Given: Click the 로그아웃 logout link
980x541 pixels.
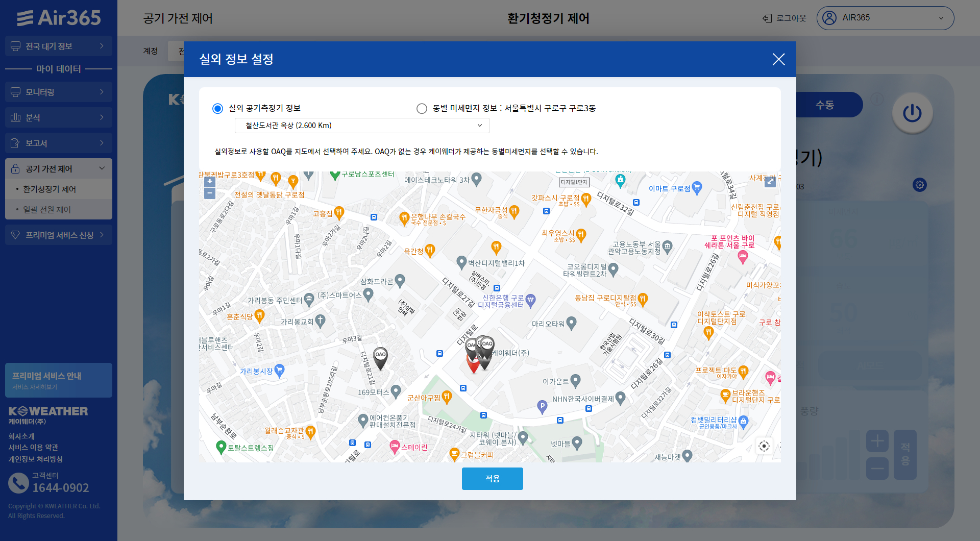Looking at the screenshot, I should 785,18.
